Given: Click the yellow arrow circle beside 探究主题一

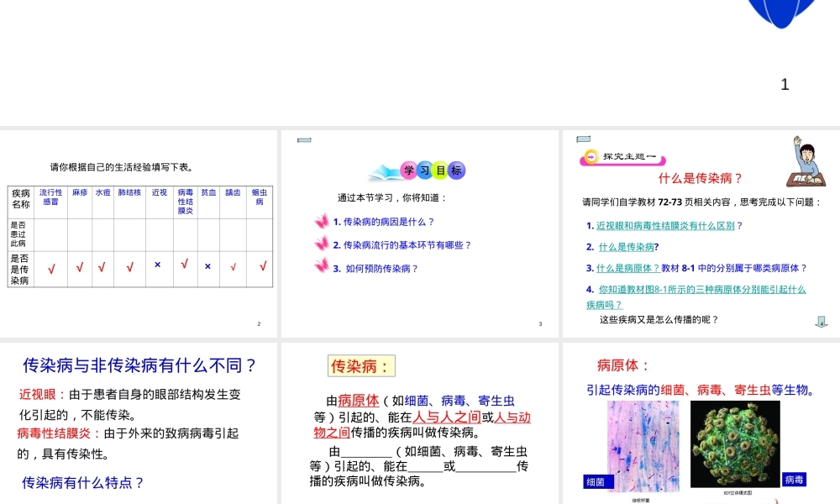Looking at the screenshot, I should (591, 157).
